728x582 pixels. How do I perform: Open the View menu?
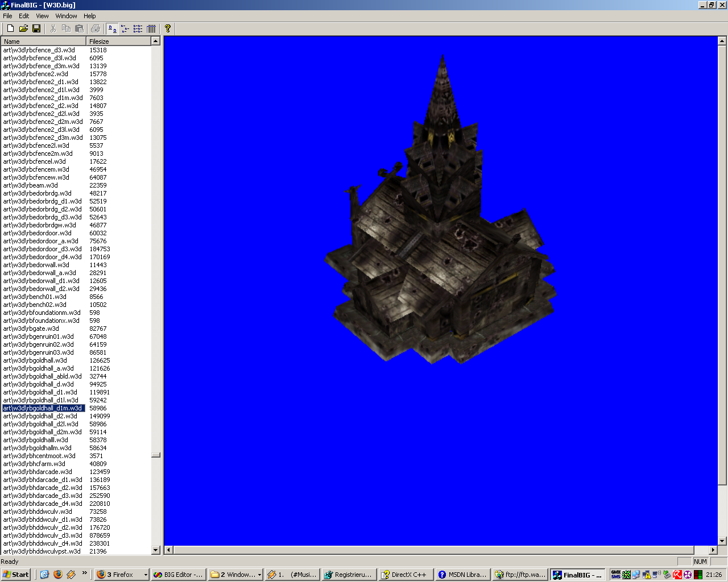(x=42, y=16)
